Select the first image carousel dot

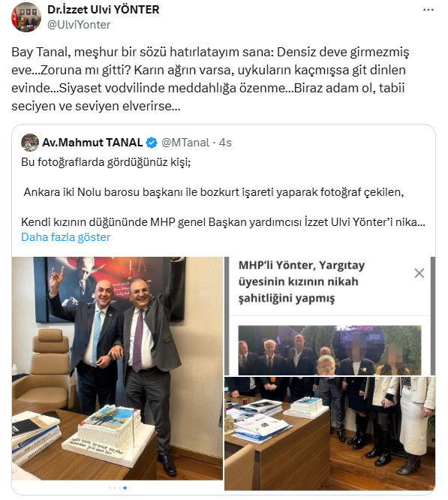pos(110,488)
